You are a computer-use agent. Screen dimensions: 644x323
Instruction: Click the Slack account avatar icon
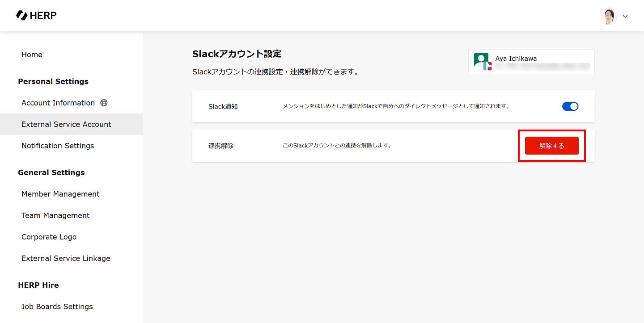point(483,62)
